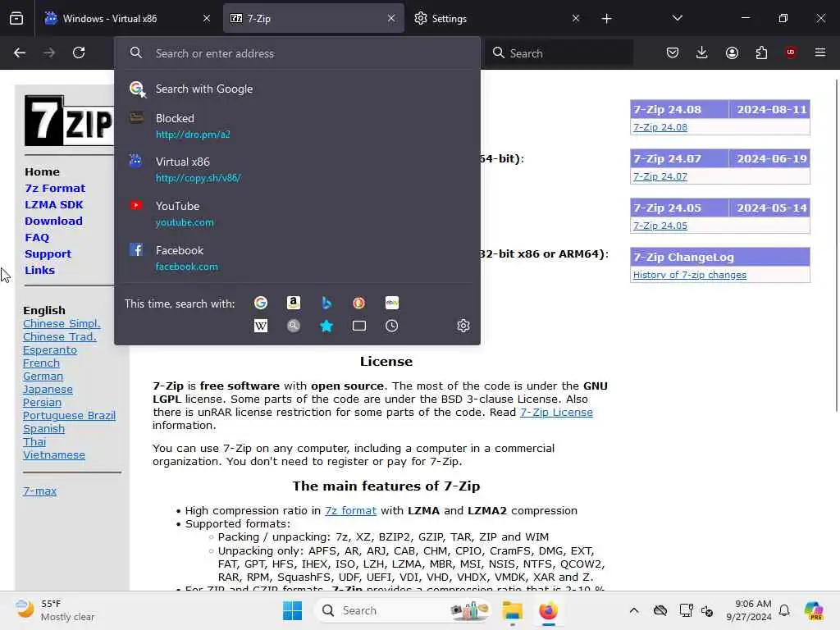The image size is (840, 630).
Task: Search open tabs using the tab icon
Action: tap(359, 326)
